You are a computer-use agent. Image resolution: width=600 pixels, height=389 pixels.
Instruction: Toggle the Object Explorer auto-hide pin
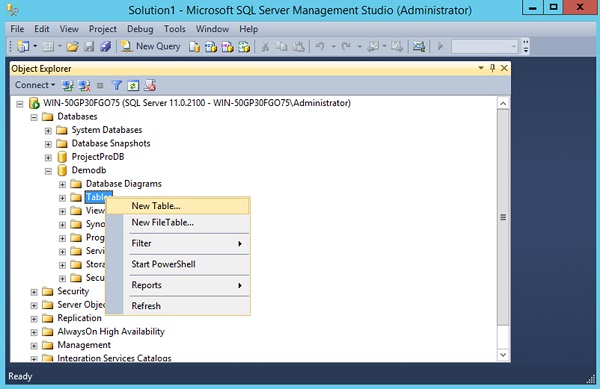point(492,68)
